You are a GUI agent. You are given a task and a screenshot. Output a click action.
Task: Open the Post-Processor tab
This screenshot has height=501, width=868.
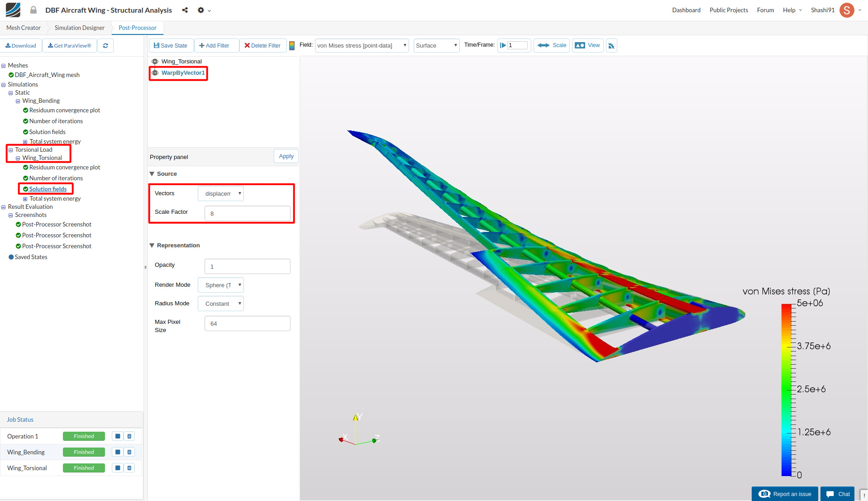[138, 28]
